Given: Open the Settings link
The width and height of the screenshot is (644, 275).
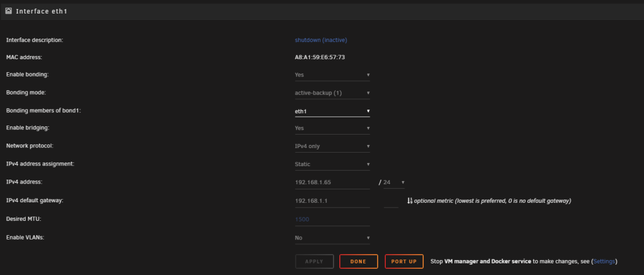Looking at the screenshot, I should pyautogui.click(x=604, y=261).
